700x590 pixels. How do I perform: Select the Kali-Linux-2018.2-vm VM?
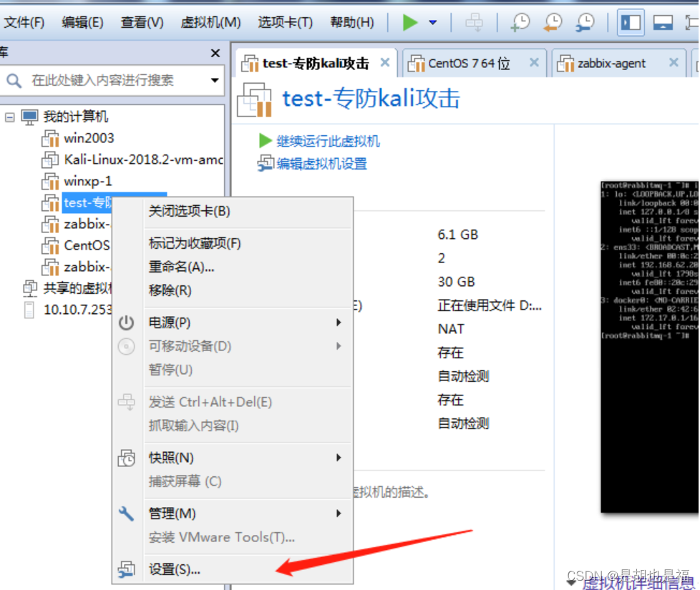point(143,159)
